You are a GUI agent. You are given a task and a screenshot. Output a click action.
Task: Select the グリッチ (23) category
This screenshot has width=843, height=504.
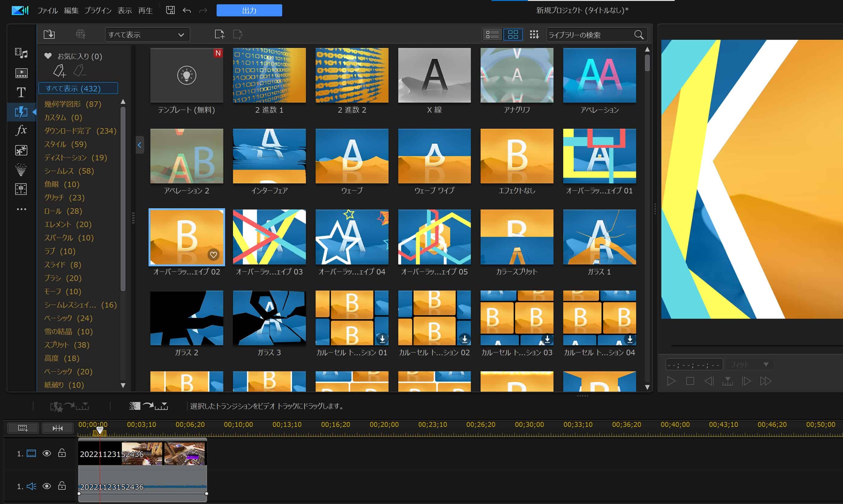click(x=64, y=197)
